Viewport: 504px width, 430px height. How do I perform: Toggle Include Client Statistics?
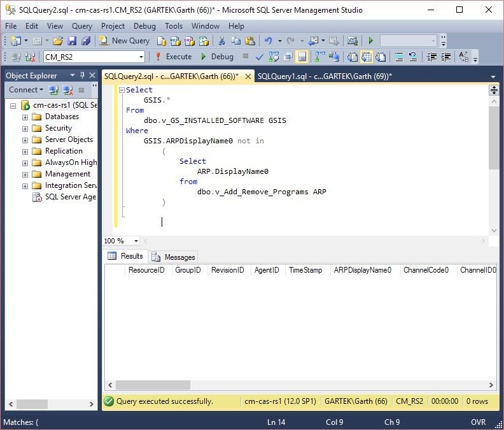[334, 57]
